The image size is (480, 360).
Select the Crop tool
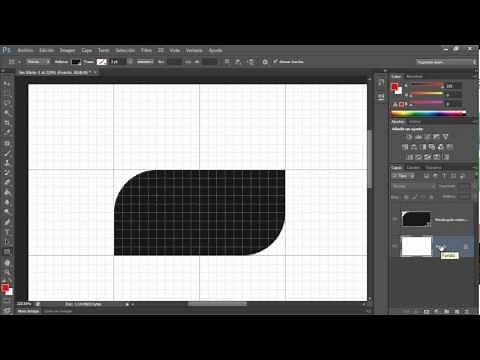point(7,123)
